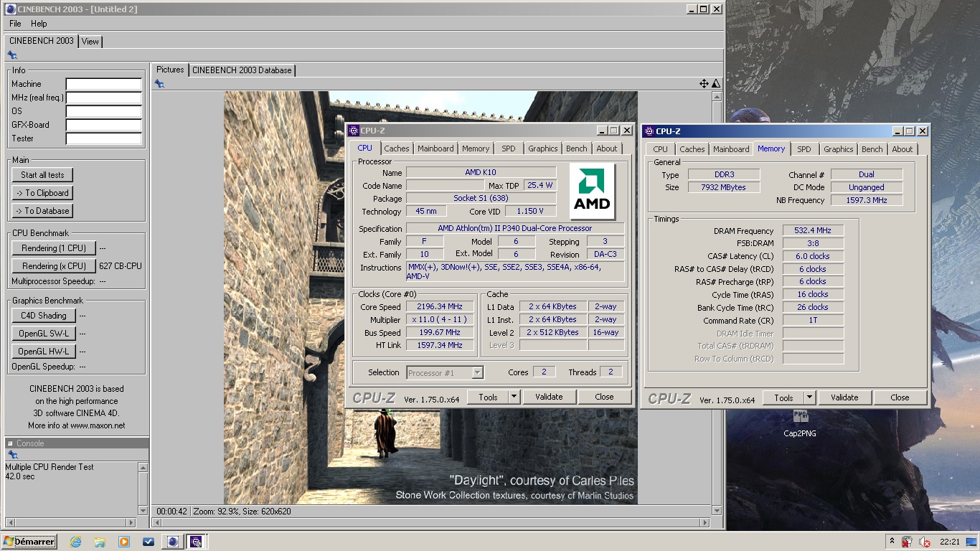The image size is (980, 551).
Task: Click the CPU-Z icon in Memory window title bar
Action: coord(649,131)
